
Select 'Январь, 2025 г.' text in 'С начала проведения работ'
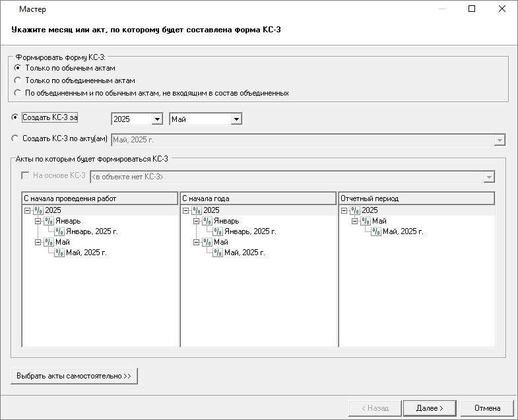pos(92,231)
